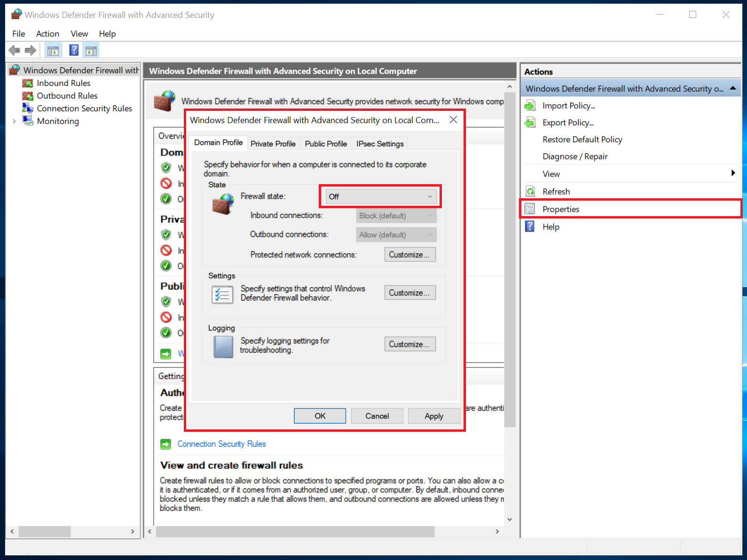This screenshot has height=560, width=747.
Task: Switch to the Private Profile tab
Action: tap(273, 144)
